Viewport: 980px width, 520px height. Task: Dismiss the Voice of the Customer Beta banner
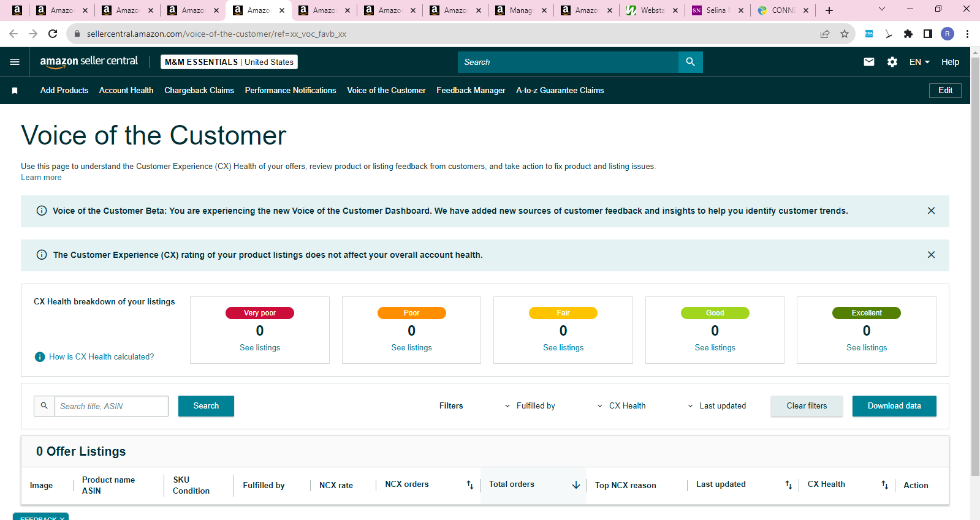pyautogui.click(x=931, y=211)
